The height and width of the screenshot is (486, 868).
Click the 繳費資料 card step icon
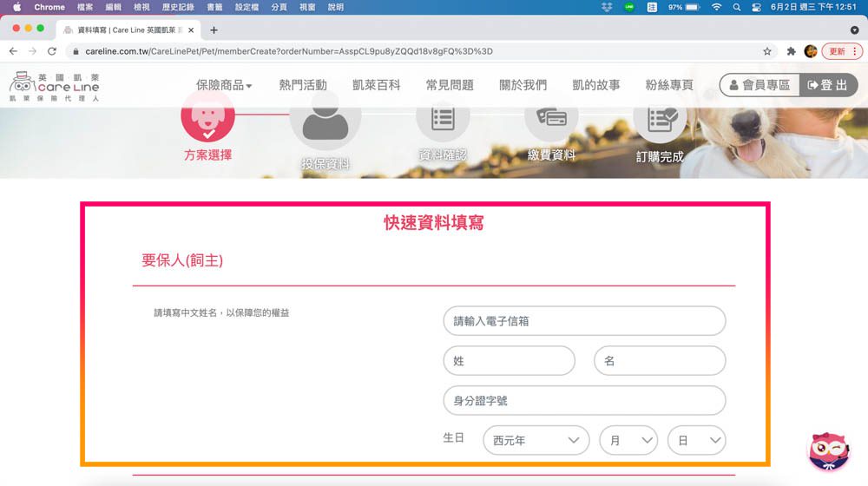pyautogui.click(x=551, y=118)
